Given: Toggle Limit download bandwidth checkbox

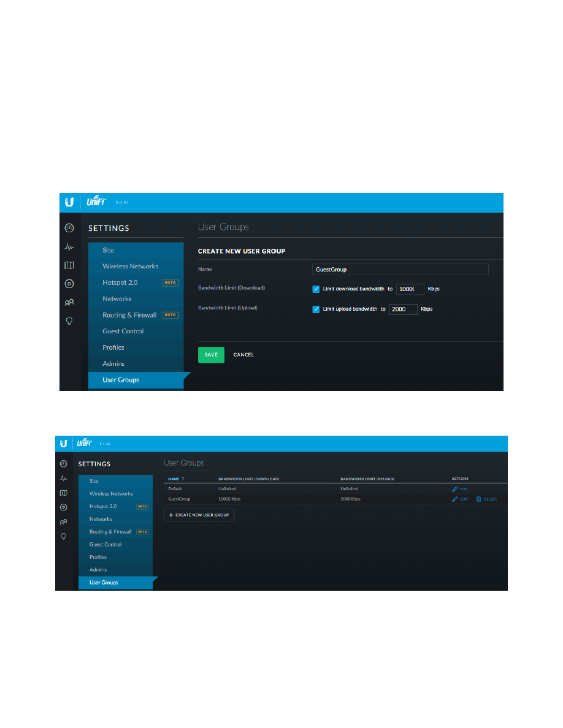Looking at the screenshot, I should point(316,289).
